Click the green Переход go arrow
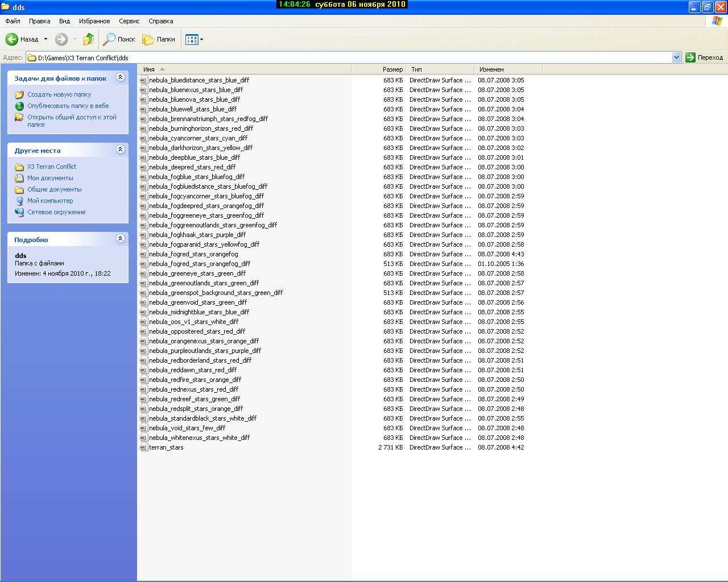This screenshot has height=582, width=728. point(690,57)
